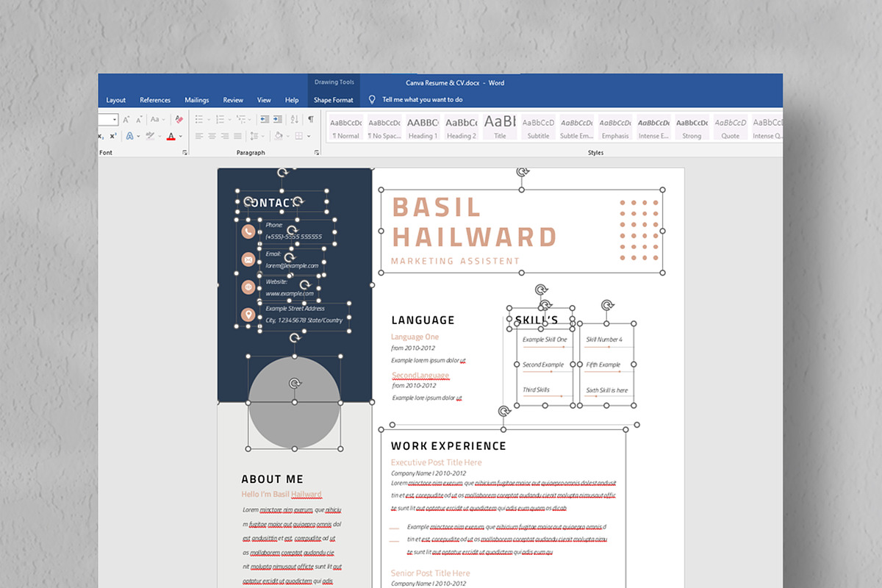This screenshot has width=882, height=588.
Task: Apply the Title style
Action: [x=500, y=127]
